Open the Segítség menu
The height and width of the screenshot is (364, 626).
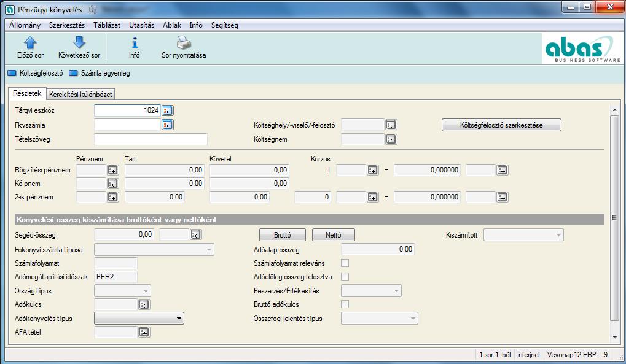coord(224,25)
